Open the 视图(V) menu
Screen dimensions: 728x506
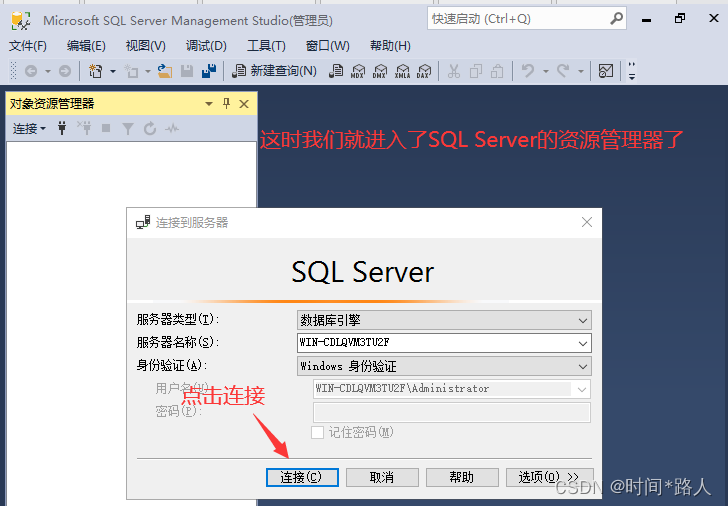click(145, 45)
